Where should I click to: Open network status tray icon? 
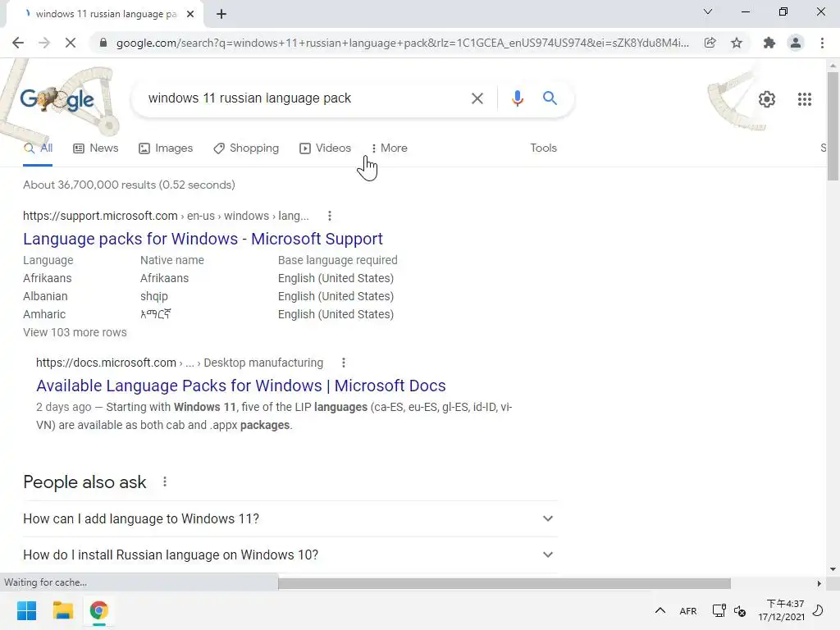[719, 610]
